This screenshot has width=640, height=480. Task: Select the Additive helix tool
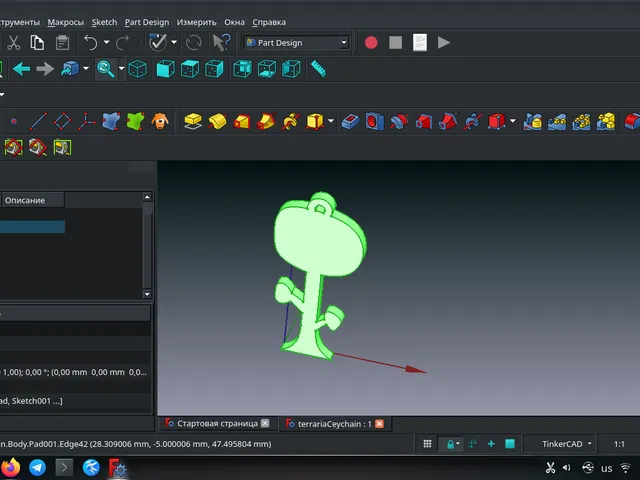coord(290,121)
